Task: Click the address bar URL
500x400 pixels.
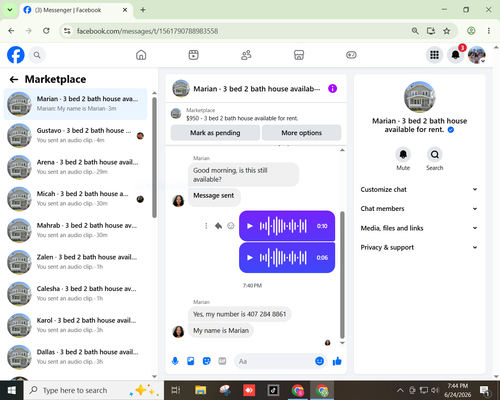Action: (147, 31)
